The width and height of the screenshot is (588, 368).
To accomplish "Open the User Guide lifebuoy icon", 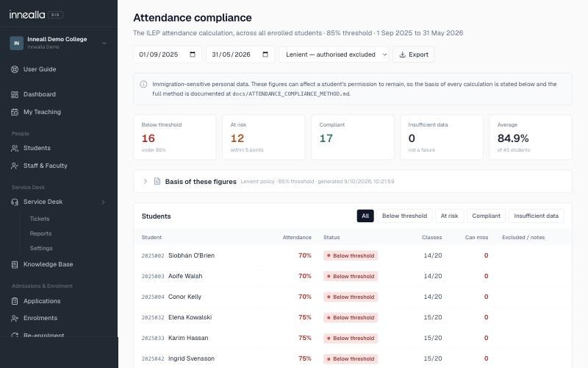I will 15,69.
